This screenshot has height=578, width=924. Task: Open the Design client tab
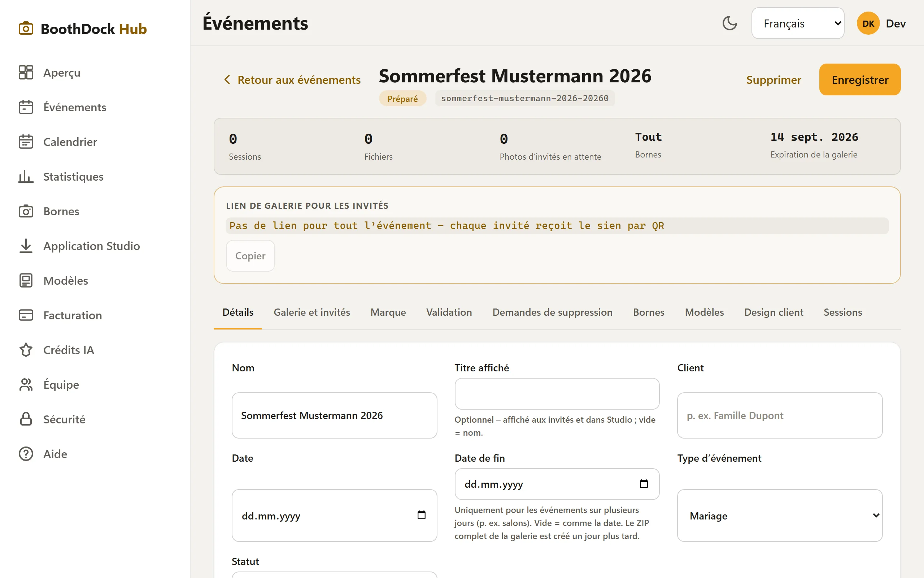pos(773,312)
